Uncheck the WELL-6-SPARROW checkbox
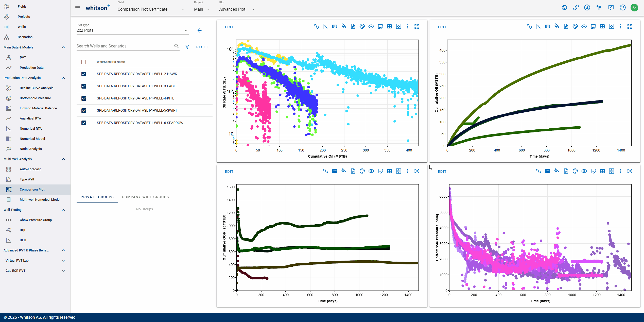This screenshot has width=644, height=322. (84, 123)
